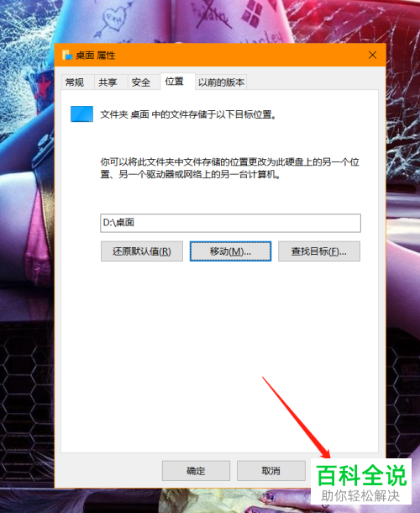
Task: Click the 移动(M)... button
Action: click(230, 251)
